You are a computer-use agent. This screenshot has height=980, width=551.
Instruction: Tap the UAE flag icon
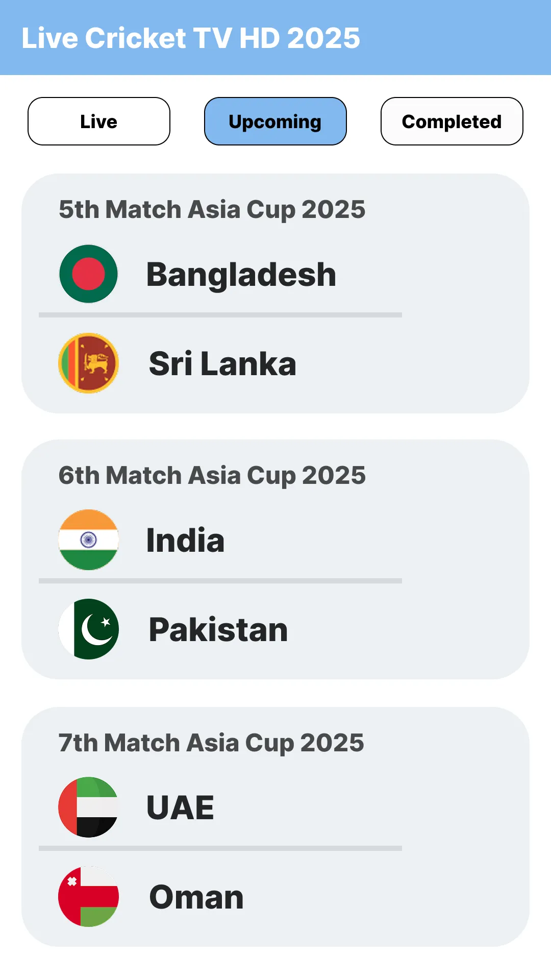coord(88,807)
